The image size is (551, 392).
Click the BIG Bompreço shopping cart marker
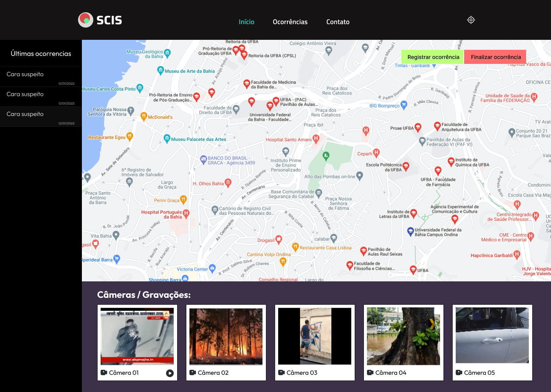coord(404,106)
